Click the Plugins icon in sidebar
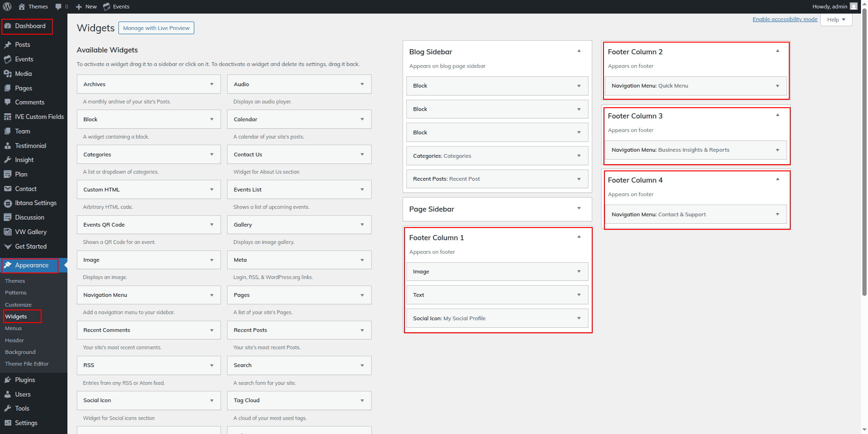 coord(7,380)
